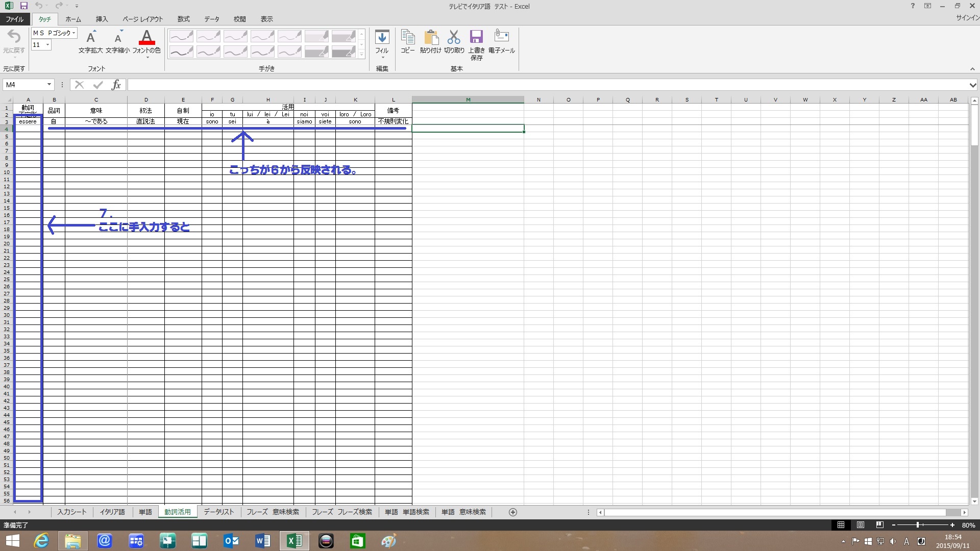Click the Cut (切り取り) scissors icon
This screenshot has width=980, height=551.
[454, 38]
